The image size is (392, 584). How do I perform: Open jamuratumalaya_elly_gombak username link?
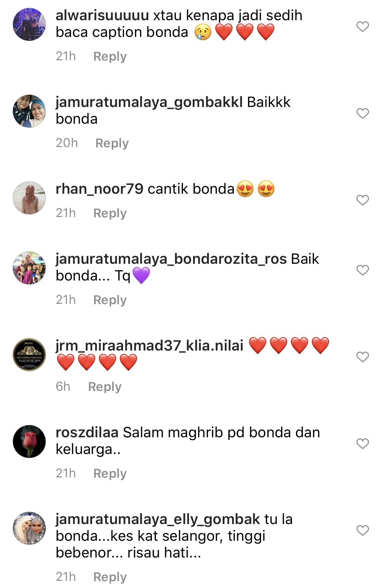coord(158,520)
